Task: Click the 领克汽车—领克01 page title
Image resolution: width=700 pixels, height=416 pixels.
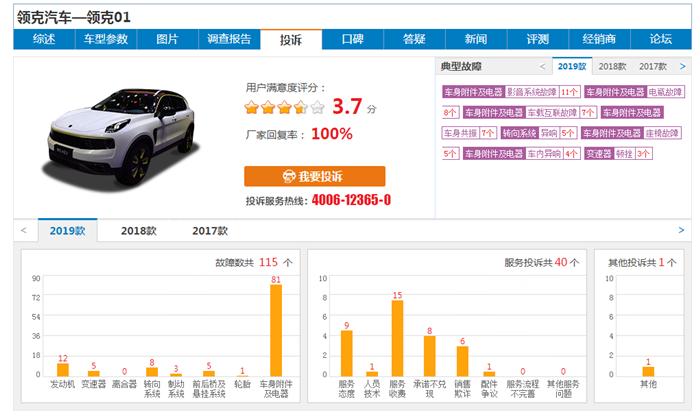Action: 74,17
